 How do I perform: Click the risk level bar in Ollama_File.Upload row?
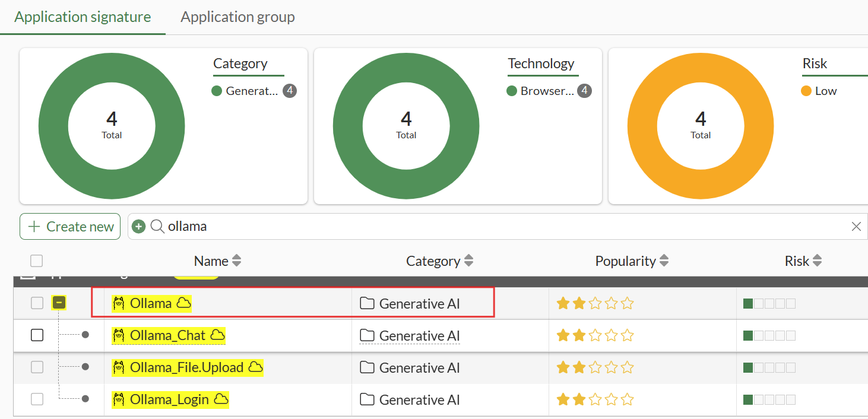click(x=769, y=367)
